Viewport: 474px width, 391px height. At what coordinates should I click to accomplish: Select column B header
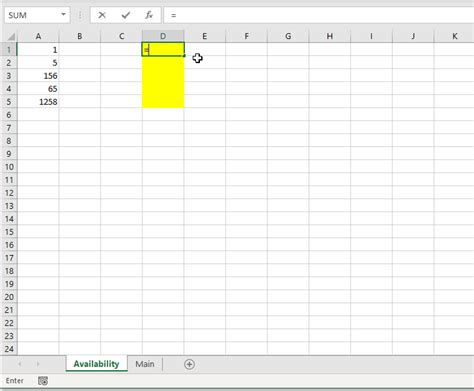pyautogui.click(x=80, y=36)
